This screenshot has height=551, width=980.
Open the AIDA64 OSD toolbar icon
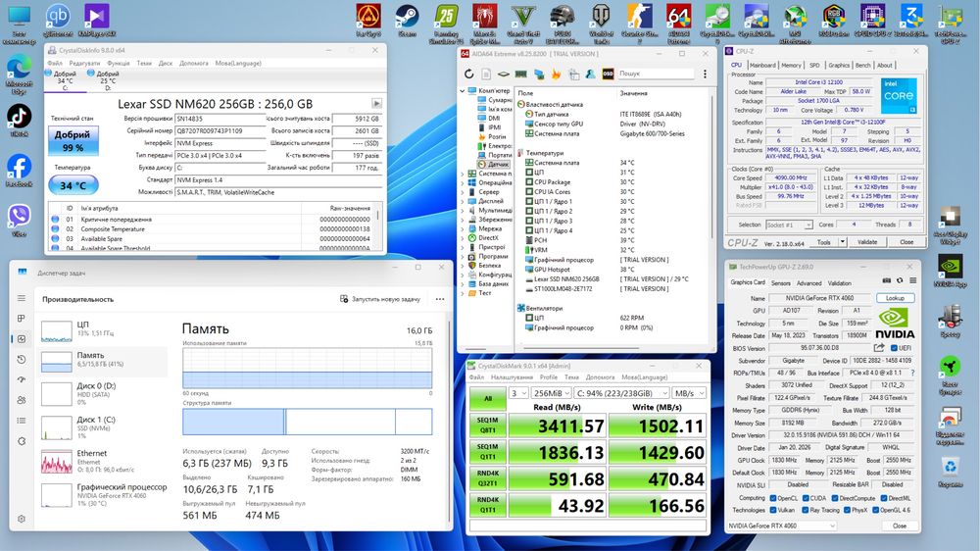click(608, 74)
